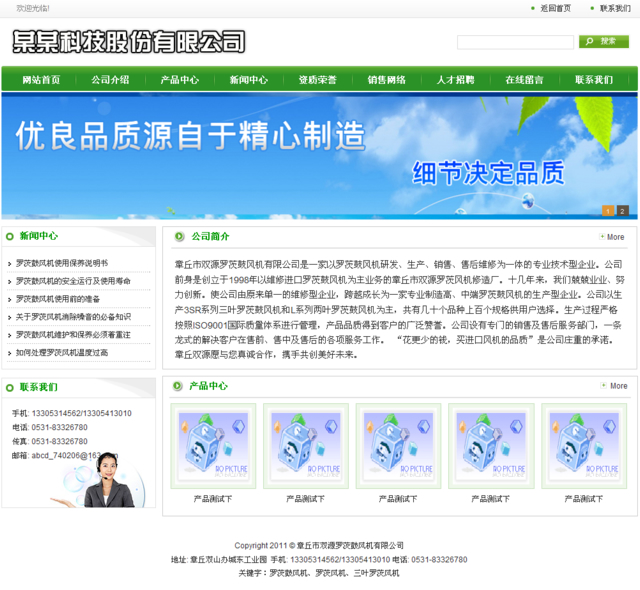Go to 网站首页 in navigation bar
This screenshot has height=590, width=640.
[41, 80]
